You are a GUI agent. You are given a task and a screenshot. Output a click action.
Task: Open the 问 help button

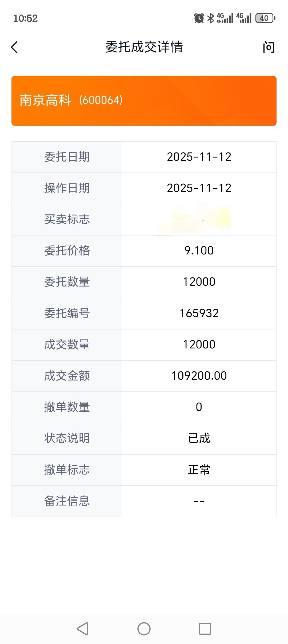click(x=268, y=47)
